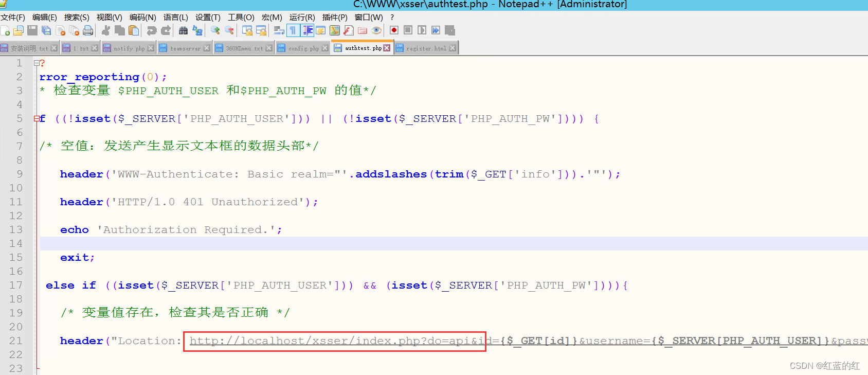Open user-defined language dialog icon
Screen dimensions: 868x375
pos(321,31)
